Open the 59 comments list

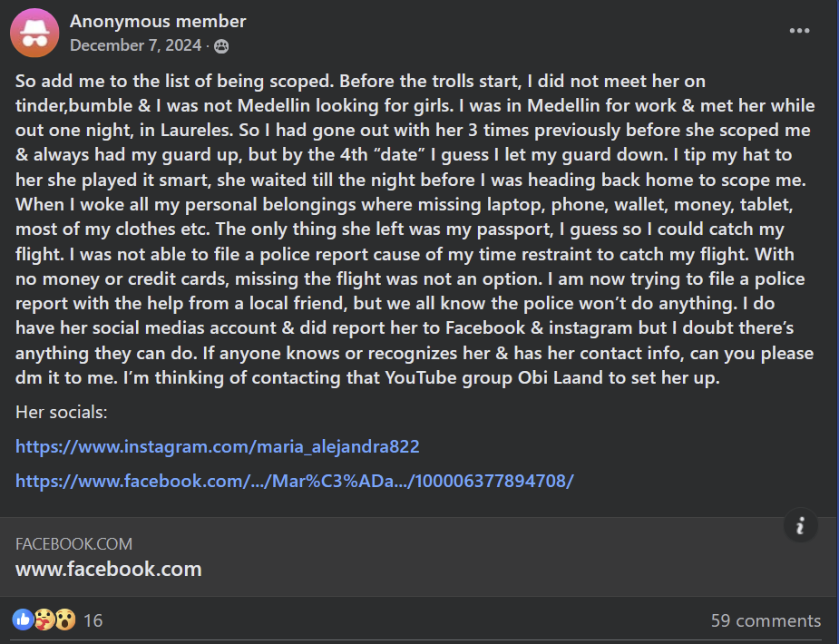[x=766, y=620]
